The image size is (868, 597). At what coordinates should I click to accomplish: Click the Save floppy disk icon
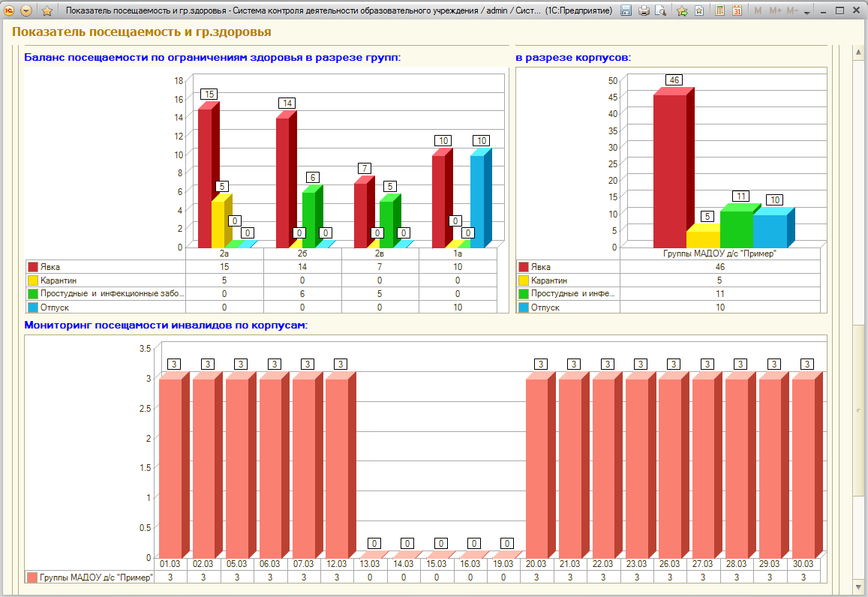pos(626,10)
